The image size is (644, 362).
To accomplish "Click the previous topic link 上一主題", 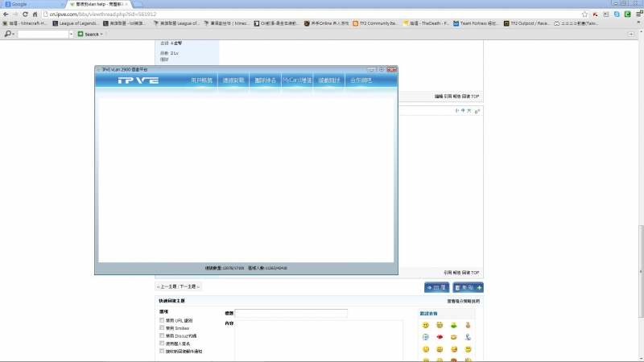I will [168, 286].
